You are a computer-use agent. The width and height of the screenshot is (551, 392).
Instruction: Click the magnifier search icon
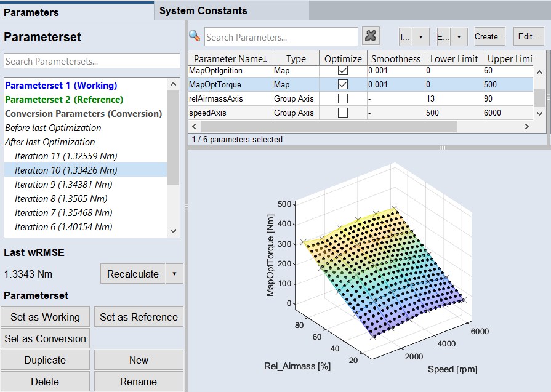tap(195, 36)
